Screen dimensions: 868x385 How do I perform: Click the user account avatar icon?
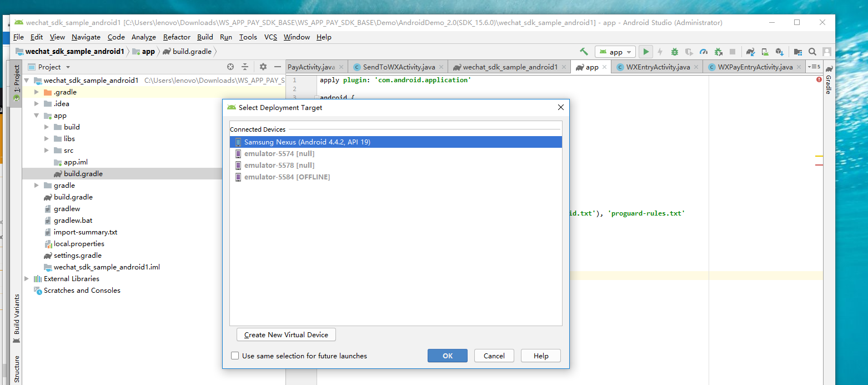tap(827, 52)
